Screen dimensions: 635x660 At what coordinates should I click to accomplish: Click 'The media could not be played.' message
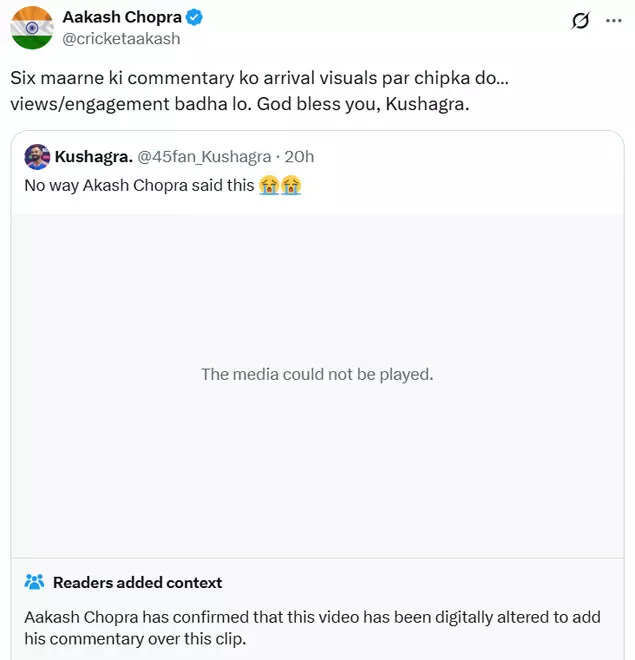tap(317, 374)
